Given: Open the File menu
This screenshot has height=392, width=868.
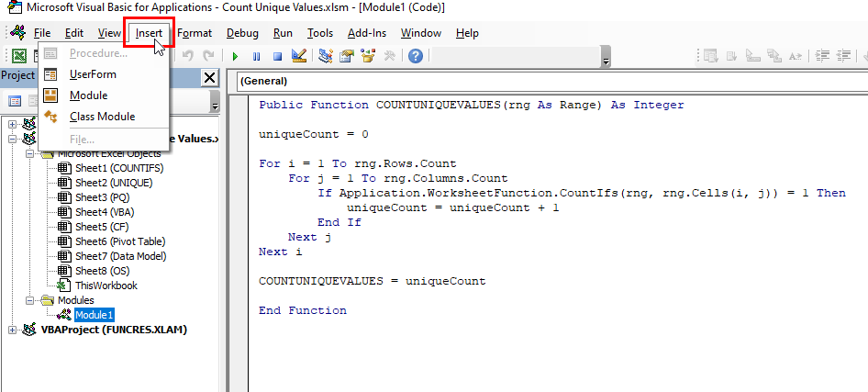Looking at the screenshot, I should (x=42, y=33).
